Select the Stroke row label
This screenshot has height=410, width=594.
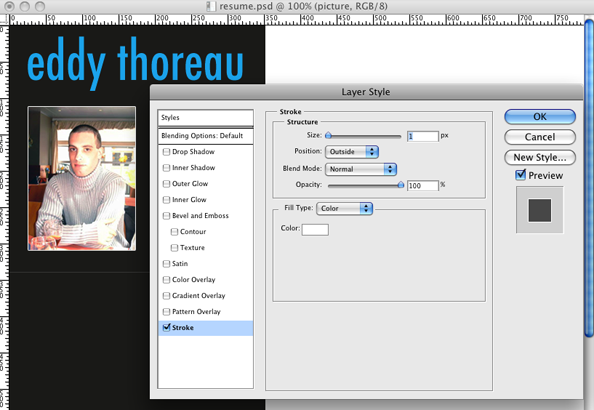[183, 327]
